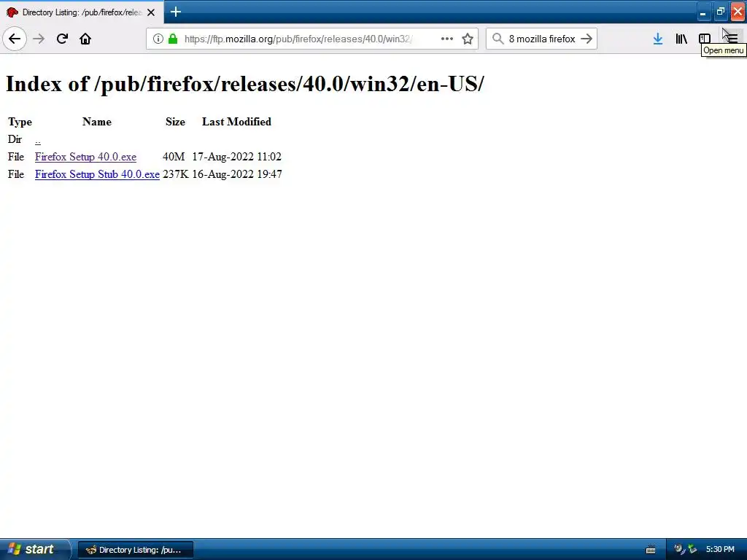The height and width of the screenshot is (560, 747).
Task: Download Firefox Setup Stub 40.0.exe
Action: (97, 174)
